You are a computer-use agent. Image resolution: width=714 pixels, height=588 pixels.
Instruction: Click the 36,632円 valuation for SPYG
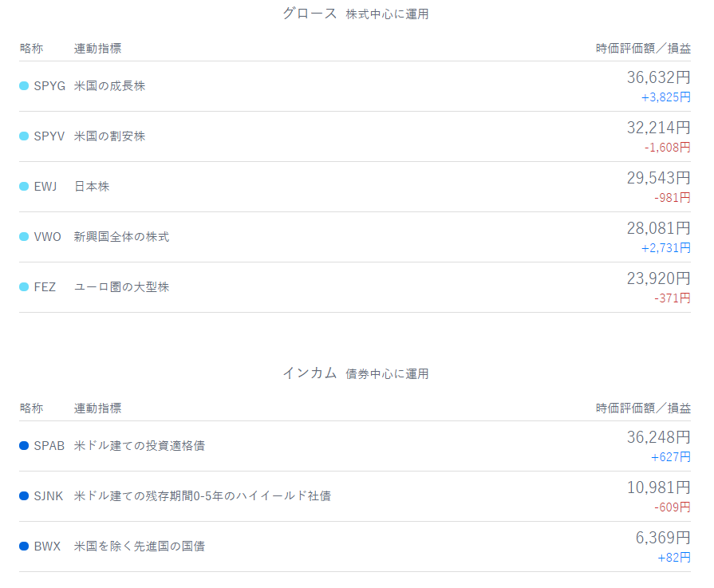[x=658, y=77]
